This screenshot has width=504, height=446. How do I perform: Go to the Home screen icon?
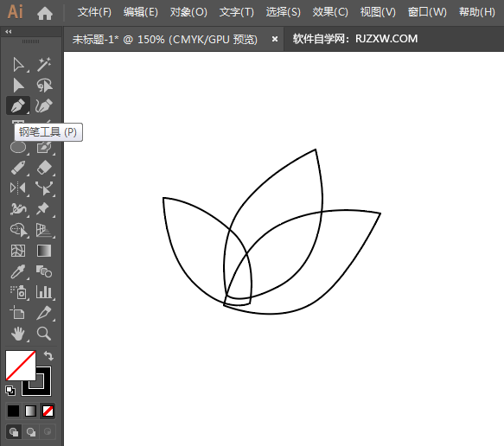(45, 13)
